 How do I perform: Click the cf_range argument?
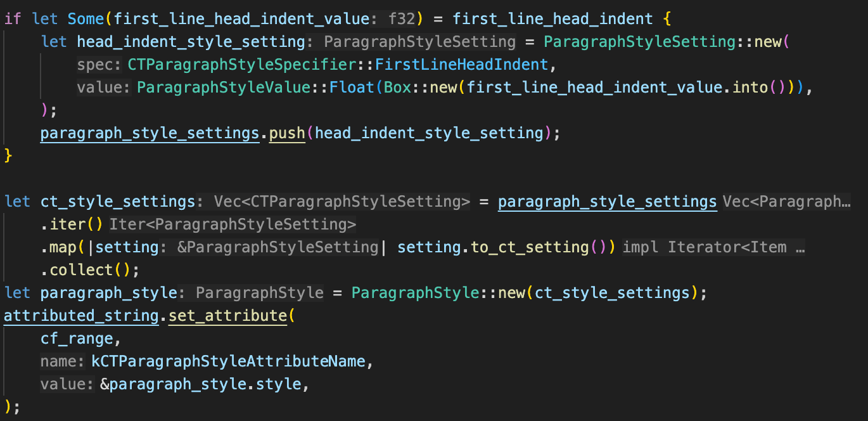click(x=77, y=339)
